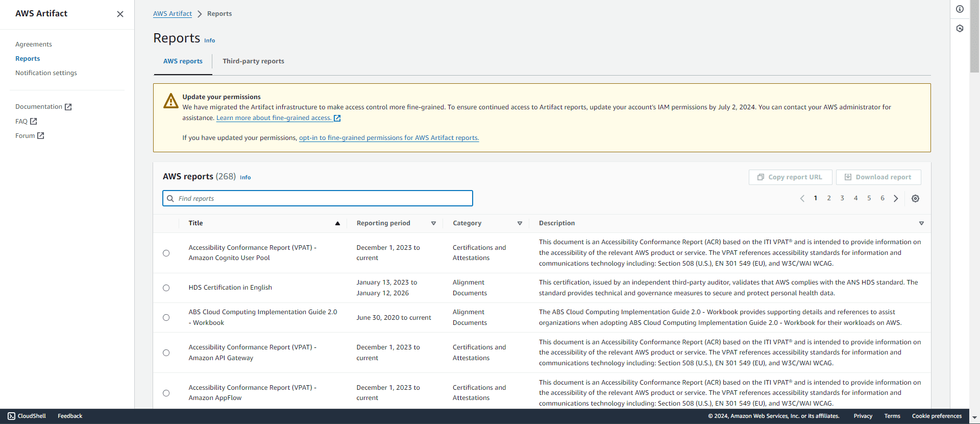Open Agreements in the side navigation
The width and height of the screenshot is (980, 424).
click(x=34, y=44)
